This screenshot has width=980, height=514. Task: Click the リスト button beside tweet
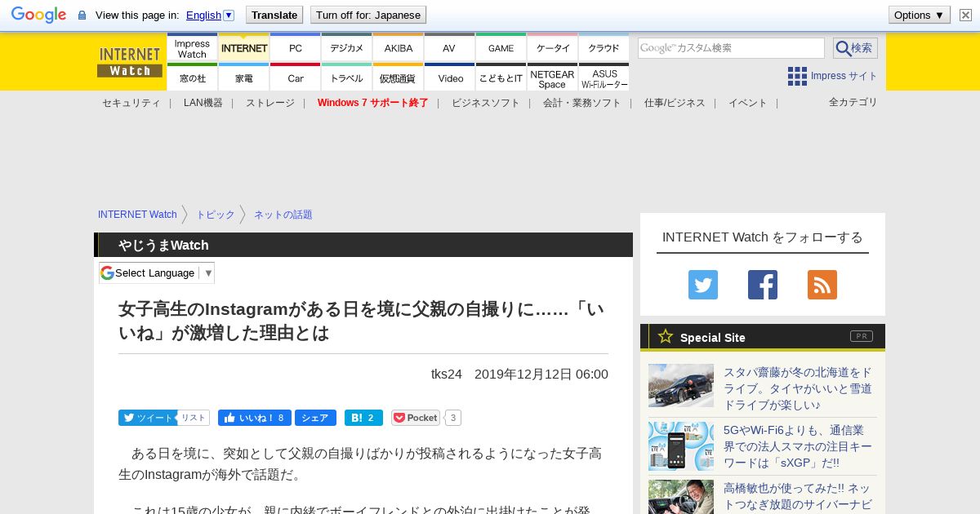click(x=194, y=418)
